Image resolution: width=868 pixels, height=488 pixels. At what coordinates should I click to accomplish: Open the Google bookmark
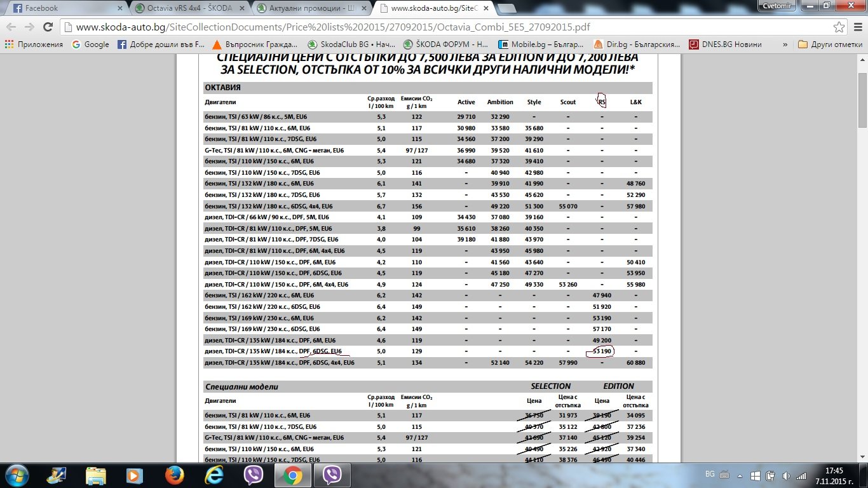(x=90, y=44)
